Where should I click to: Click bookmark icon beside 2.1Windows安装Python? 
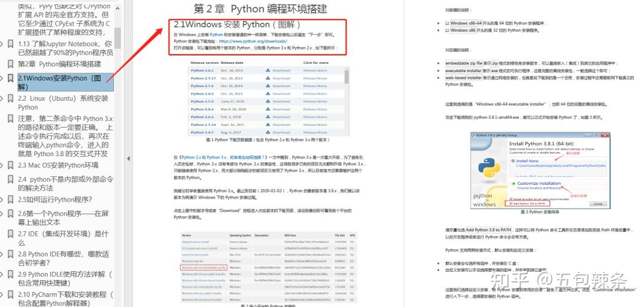tap(10, 78)
